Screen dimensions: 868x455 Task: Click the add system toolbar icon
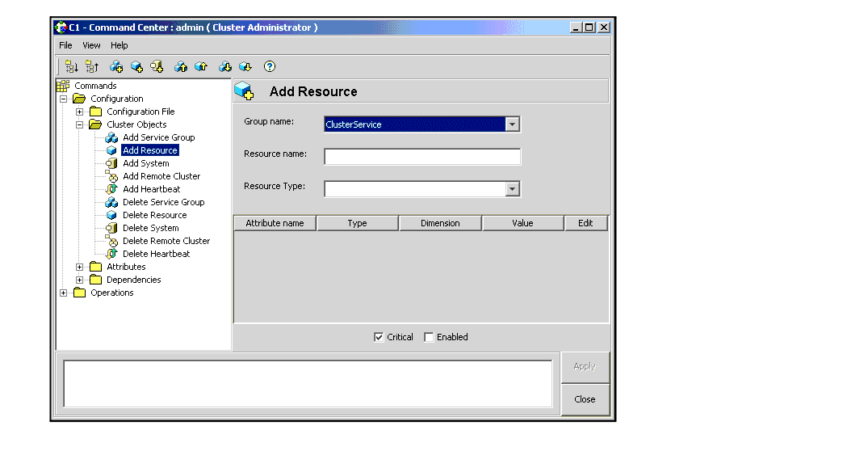click(x=157, y=67)
